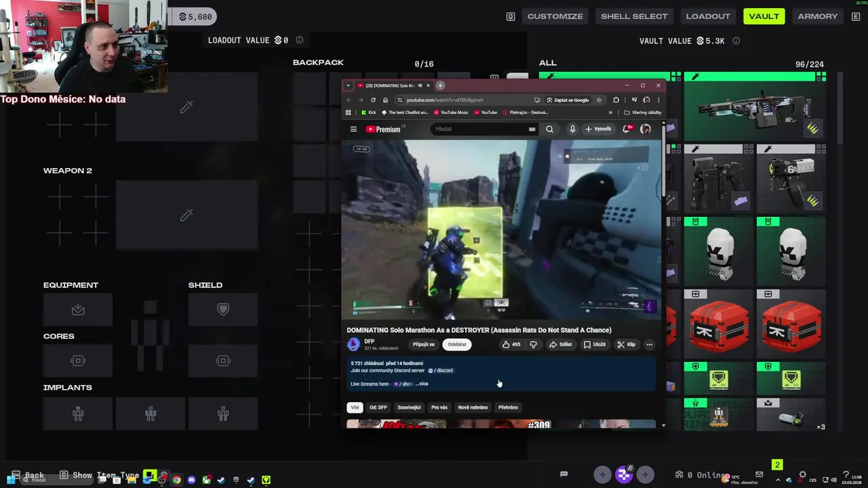
Task: Bookmark this page with the star icon
Action: pyautogui.click(x=599, y=100)
